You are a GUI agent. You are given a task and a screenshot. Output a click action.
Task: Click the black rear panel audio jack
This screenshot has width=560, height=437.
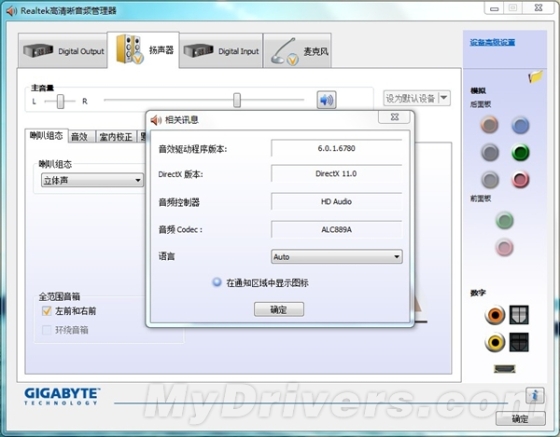[490, 152]
